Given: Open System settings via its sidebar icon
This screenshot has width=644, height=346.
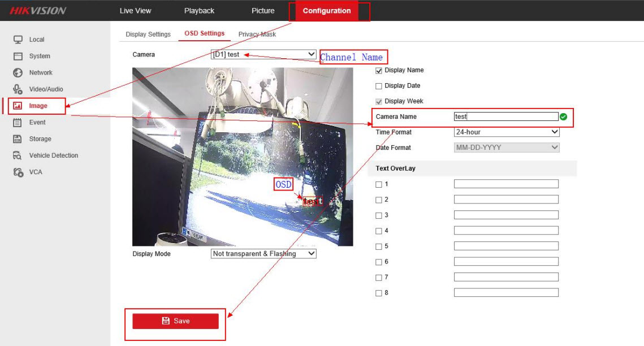Looking at the screenshot, I should (18, 56).
